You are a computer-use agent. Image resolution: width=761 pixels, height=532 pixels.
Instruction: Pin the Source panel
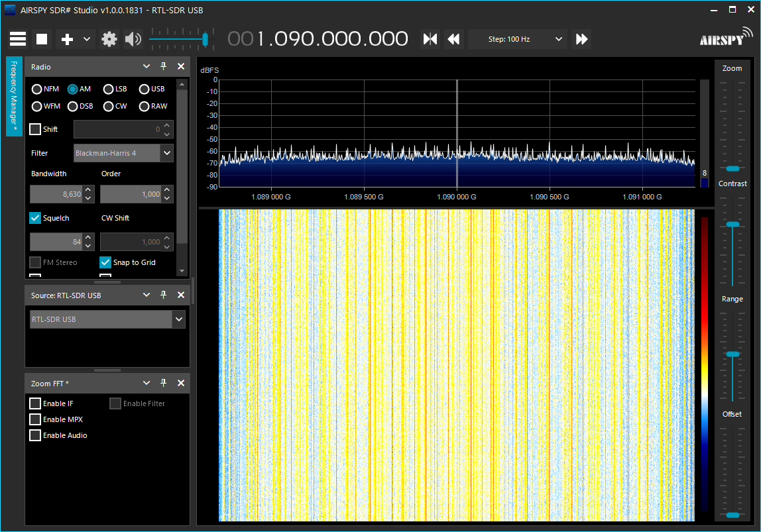[x=164, y=295]
